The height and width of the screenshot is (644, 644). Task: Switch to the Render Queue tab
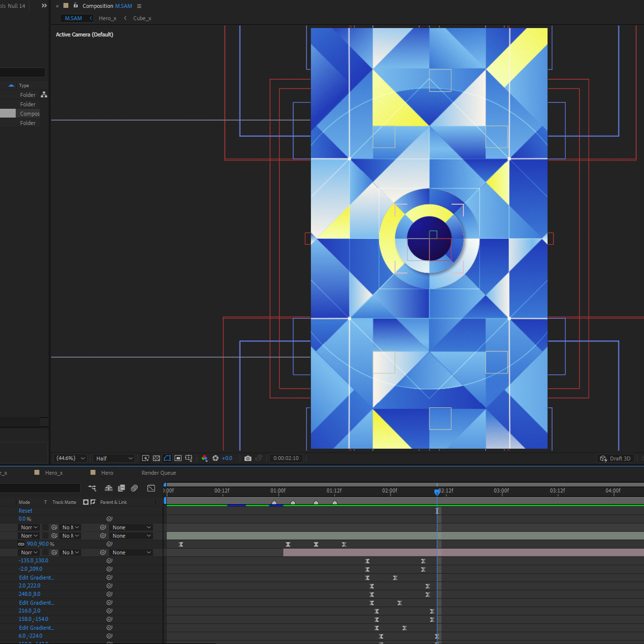[158, 473]
